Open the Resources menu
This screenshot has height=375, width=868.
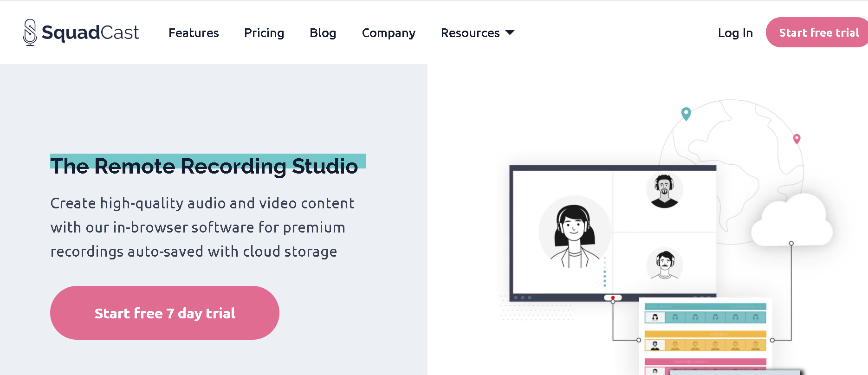tap(478, 33)
